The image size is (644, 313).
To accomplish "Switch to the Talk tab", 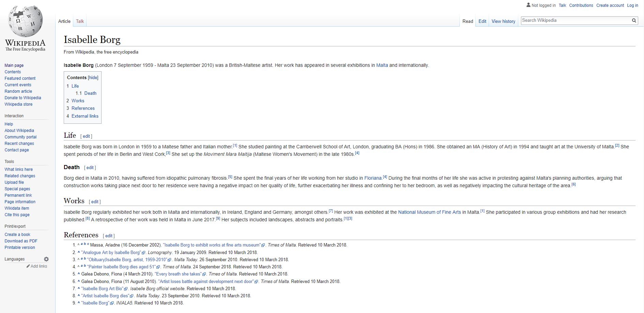I will [80, 21].
